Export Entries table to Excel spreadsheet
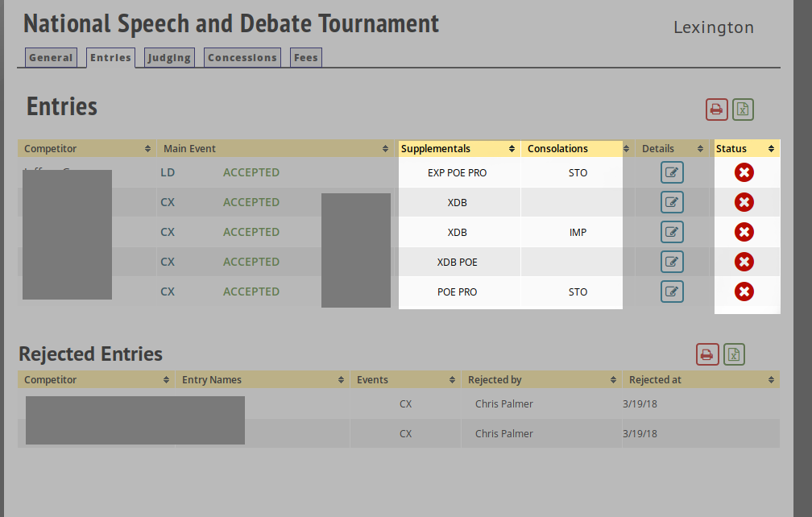Image resolution: width=812 pixels, height=517 pixels. point(743,110)
